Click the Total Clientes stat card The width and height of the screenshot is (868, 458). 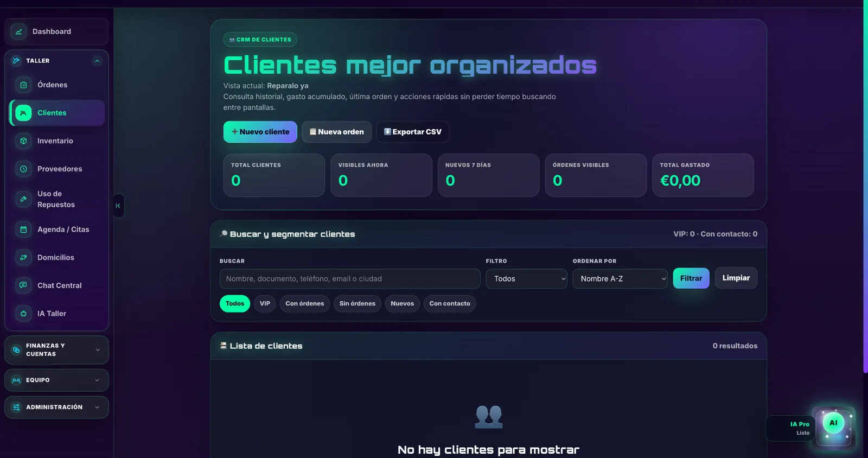click(274, 175)
